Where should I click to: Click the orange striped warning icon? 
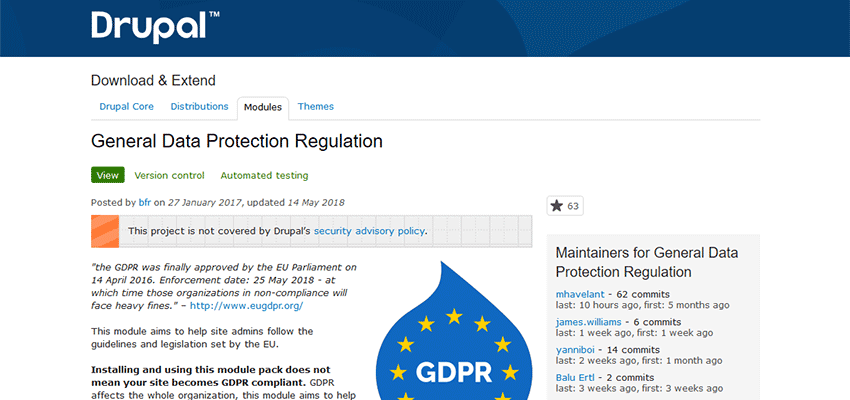pos(105,231)
